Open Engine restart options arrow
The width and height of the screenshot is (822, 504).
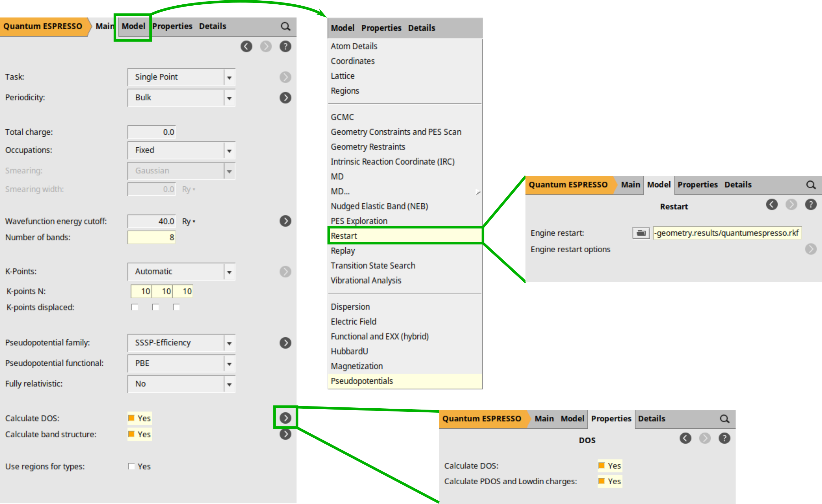[x=811, y=249]
